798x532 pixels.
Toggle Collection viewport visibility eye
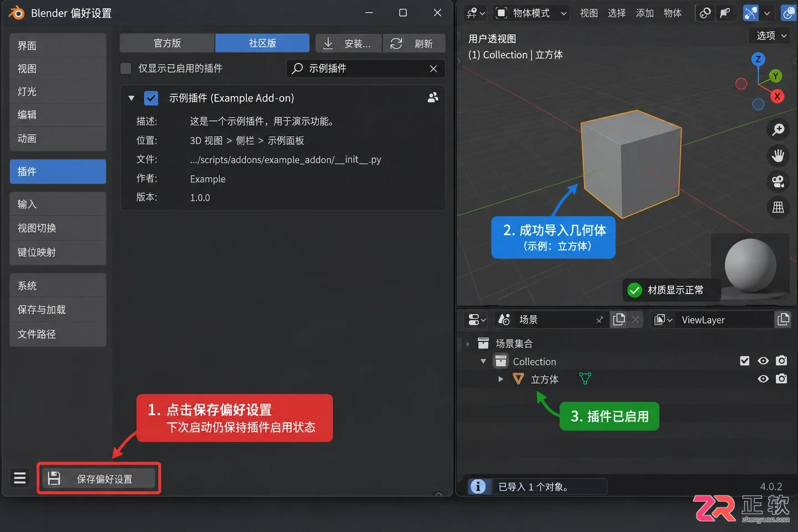coord(763,361)
